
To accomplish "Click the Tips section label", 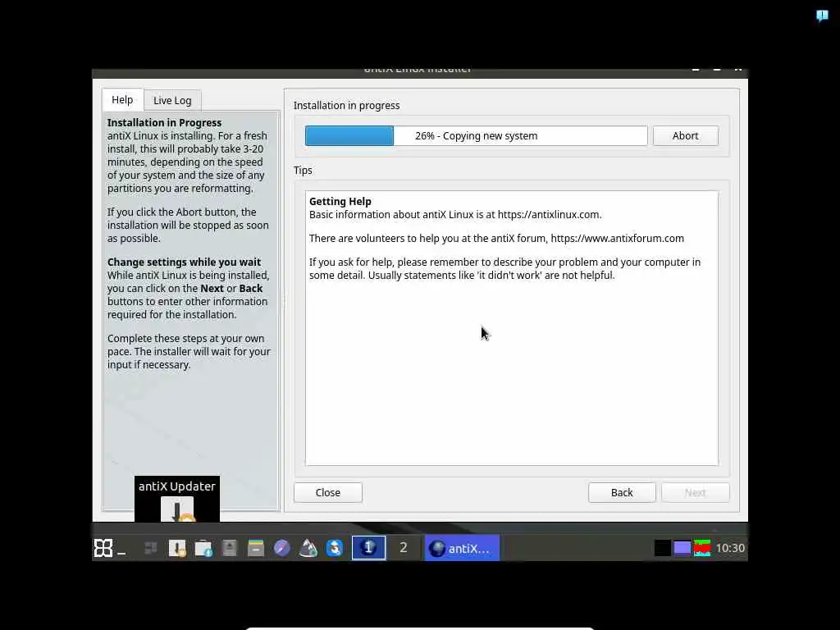I will (x=303, y=171).
